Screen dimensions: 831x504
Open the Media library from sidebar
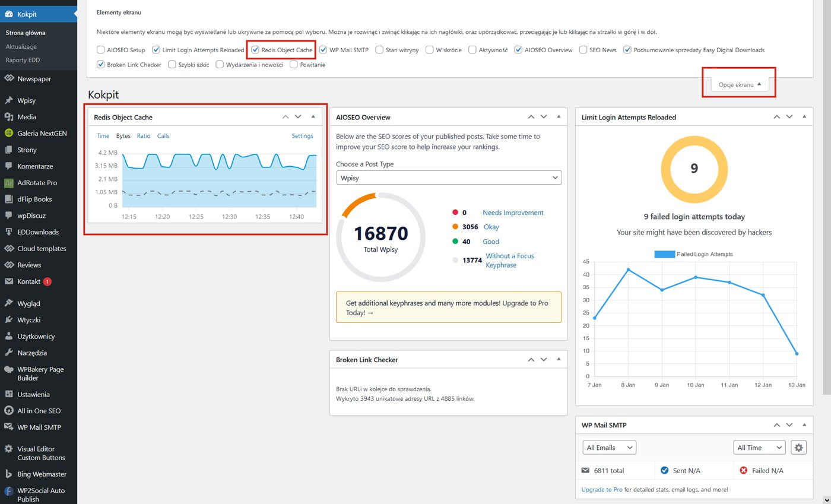27,116
